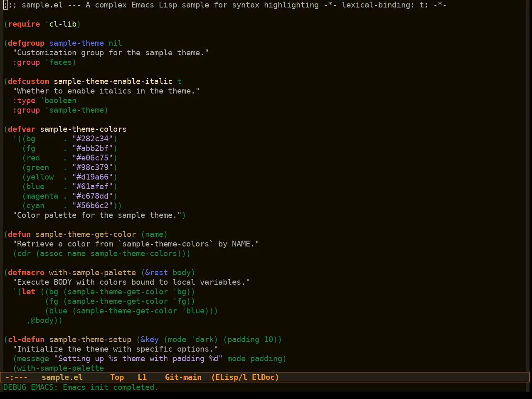Click 'sample-theme' after defgroup
532x399 pixels.
[76, 43]
